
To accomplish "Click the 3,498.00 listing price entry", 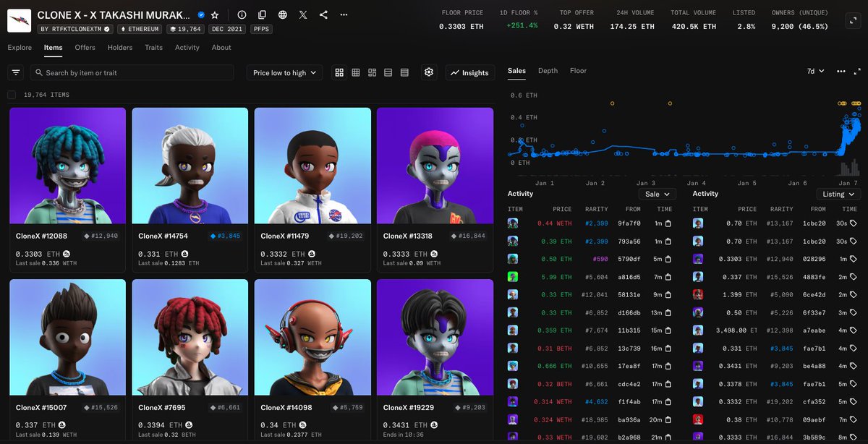I will (735, 330).
